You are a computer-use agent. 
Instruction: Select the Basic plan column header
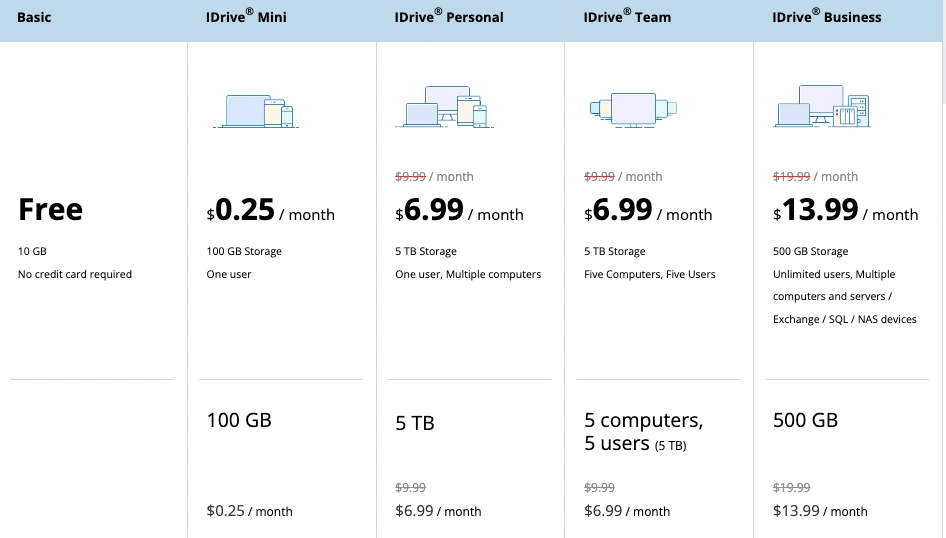tap(34, 18)
